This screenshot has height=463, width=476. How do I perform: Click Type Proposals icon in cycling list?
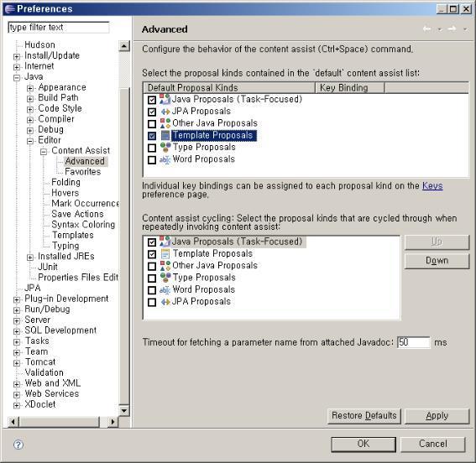click(165, 278)
